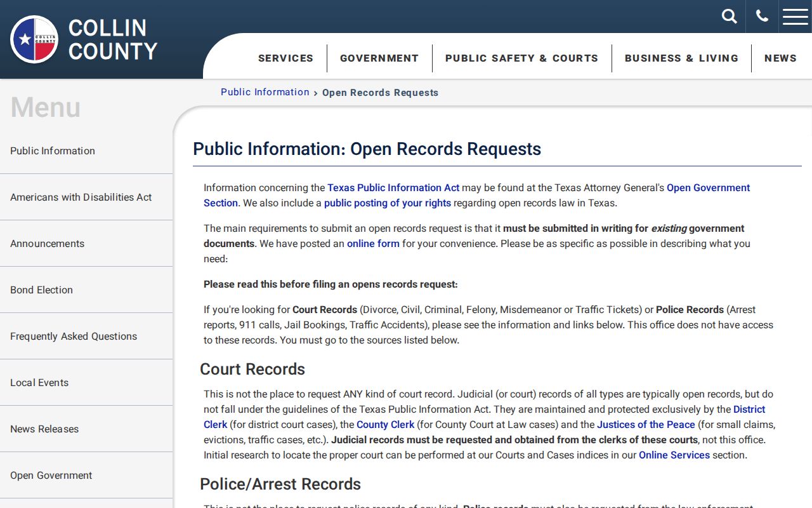Open the hamburger menu icon
The height and width of the screenshot is (508, 812).
click(x=796, y=17)
